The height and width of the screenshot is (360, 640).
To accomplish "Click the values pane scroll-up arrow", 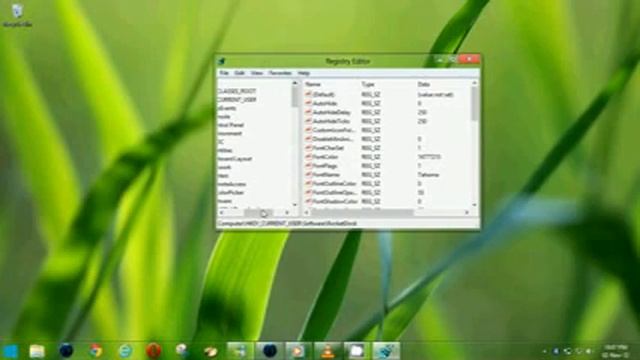I will (x=474, y=83).
